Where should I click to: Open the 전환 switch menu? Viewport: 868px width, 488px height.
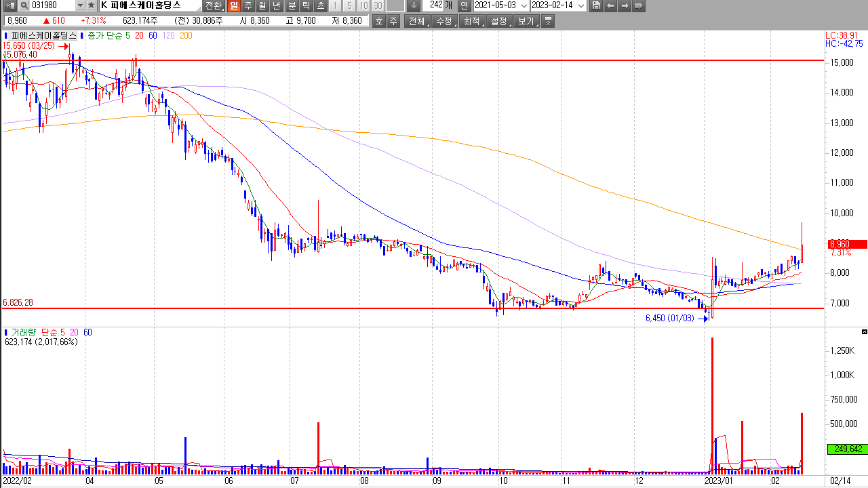coord(214,5)
